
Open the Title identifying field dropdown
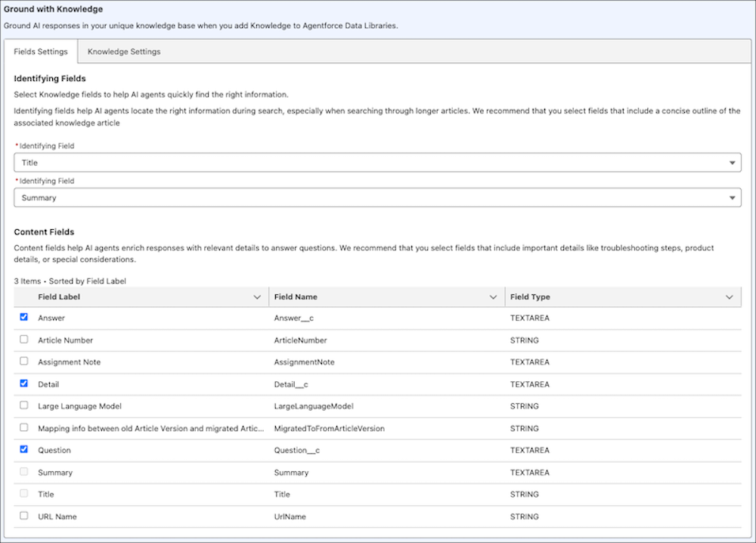click(x=377, y=163)
